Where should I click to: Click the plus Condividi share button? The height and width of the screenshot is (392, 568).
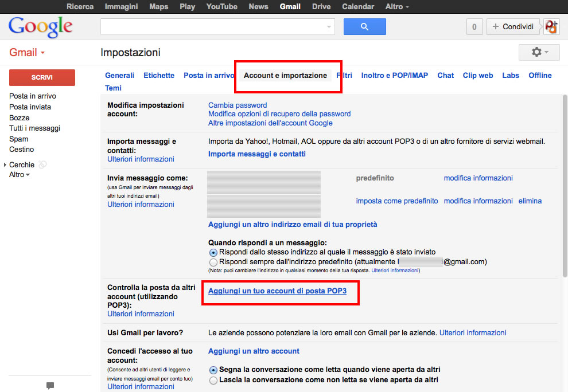pos(513,26)
